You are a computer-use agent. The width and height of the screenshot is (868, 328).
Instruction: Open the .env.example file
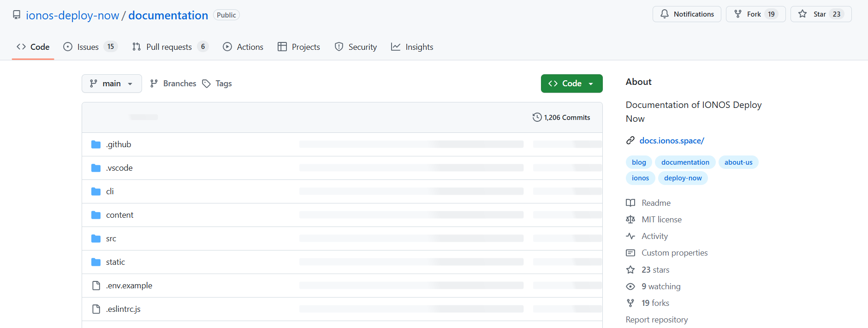pyautogui.click(x=129, y=286)
